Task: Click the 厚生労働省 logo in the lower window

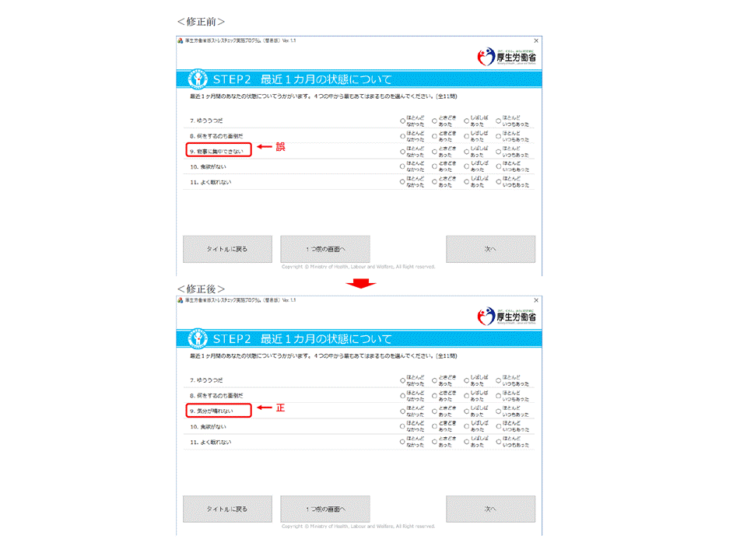Action: [509, 316]
